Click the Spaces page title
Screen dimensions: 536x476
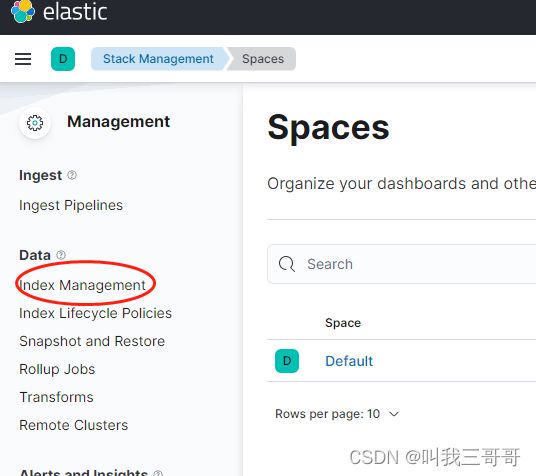click(329, 128)
